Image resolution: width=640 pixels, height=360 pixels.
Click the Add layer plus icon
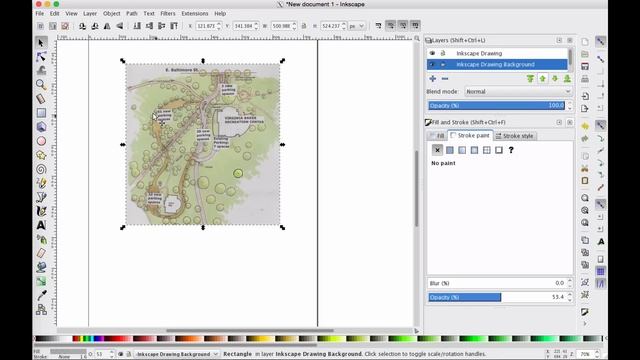[x=433, y=78]
